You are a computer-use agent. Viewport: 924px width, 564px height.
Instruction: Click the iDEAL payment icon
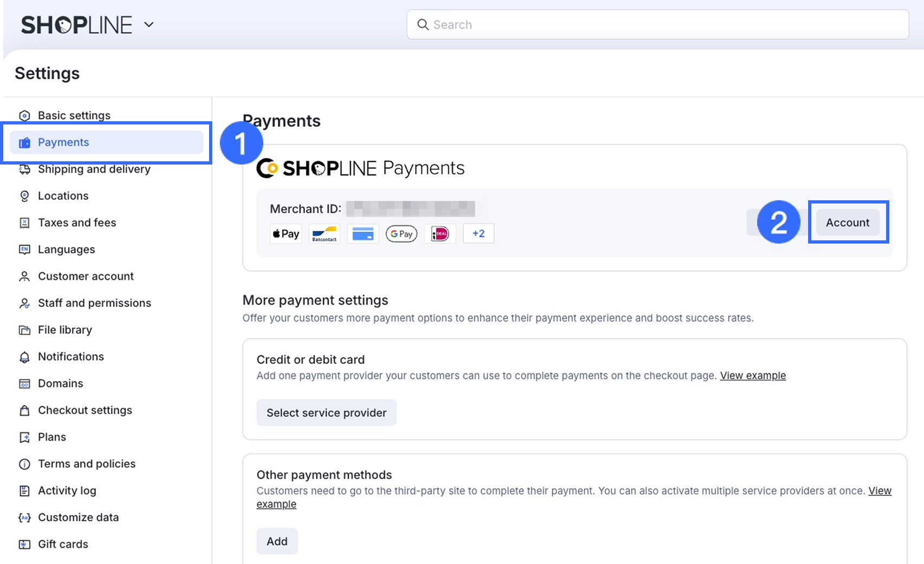440,234
